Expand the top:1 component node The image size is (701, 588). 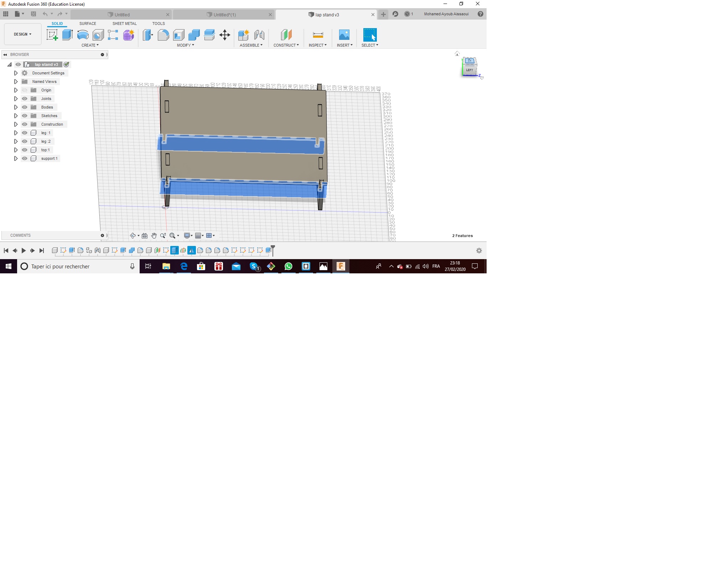[x=16, y=150]
